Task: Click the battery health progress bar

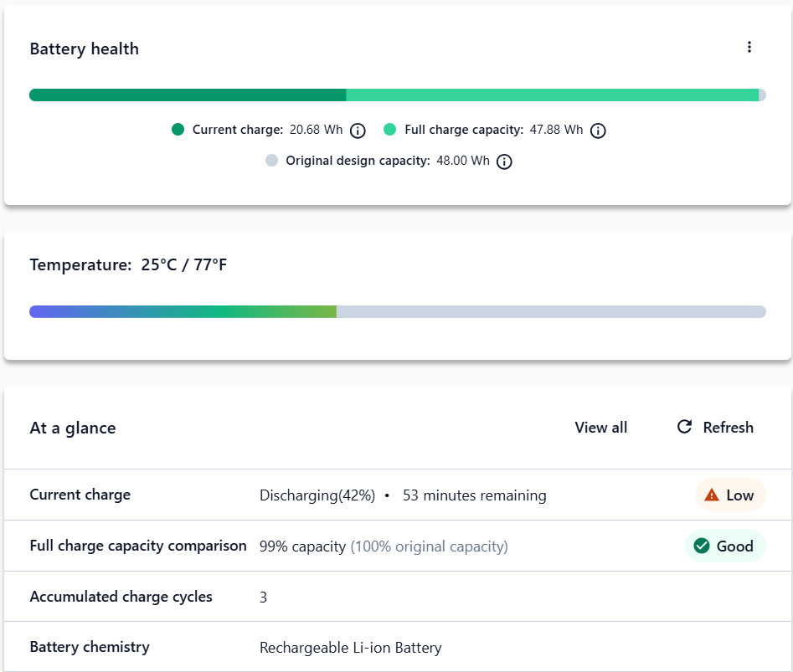Action: click(398, 95)
